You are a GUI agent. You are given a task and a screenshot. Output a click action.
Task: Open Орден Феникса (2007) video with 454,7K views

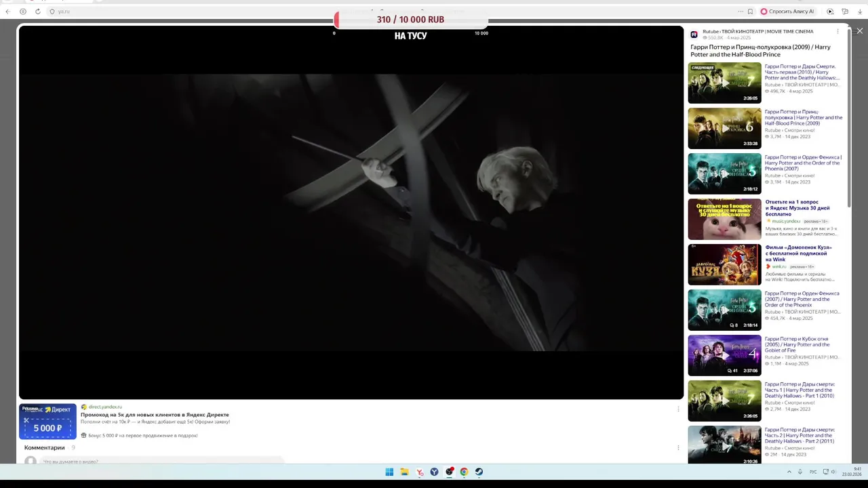tap(802, 299)
